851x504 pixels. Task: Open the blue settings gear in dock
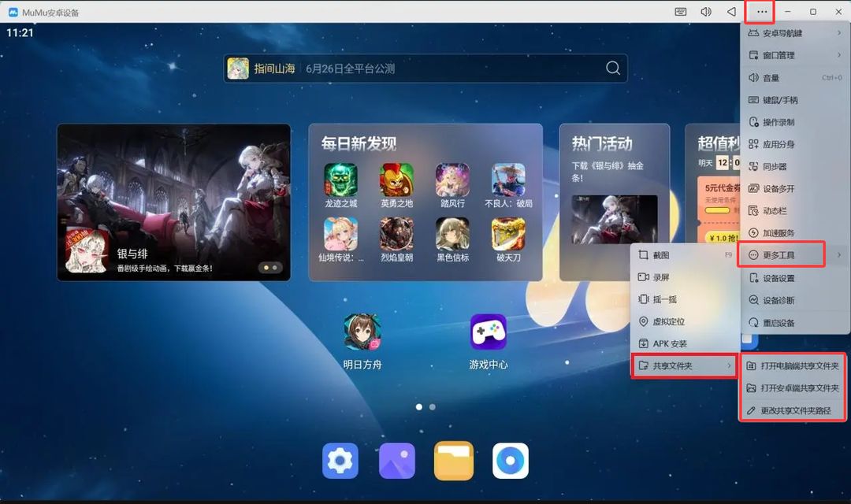click(340, 461)
